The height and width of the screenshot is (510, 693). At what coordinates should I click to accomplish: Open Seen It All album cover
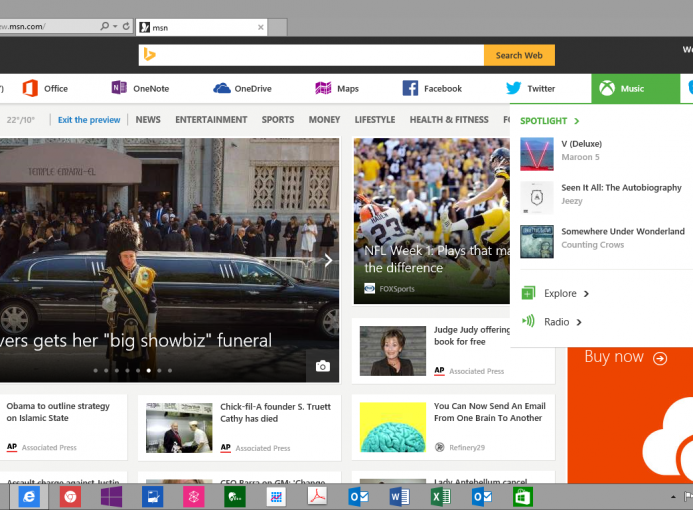537,198
